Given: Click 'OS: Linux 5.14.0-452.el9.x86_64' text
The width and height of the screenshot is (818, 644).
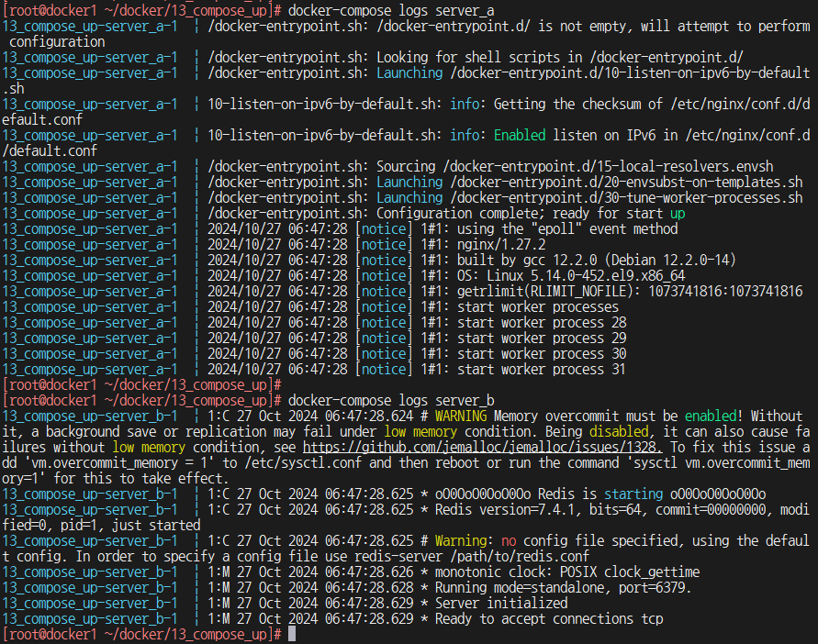Looking at the screenshot, I should 571,276.
